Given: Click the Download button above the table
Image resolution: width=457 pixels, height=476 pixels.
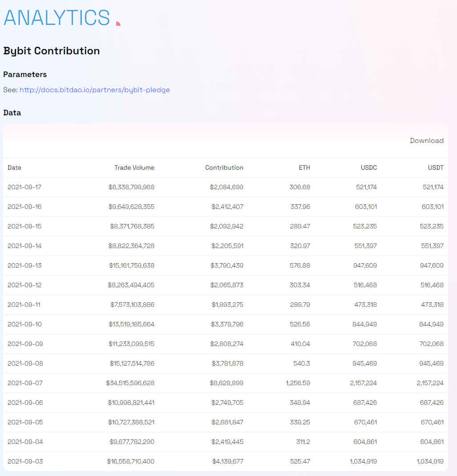Looking at the screenshot, I should coord(427,141).
